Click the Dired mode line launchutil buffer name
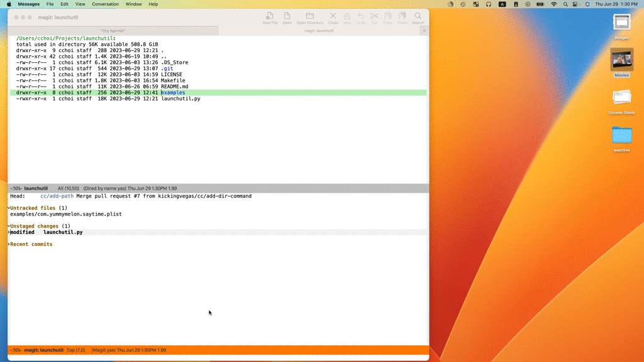This screenshot has width=644, height=362. tap(36, 189)
